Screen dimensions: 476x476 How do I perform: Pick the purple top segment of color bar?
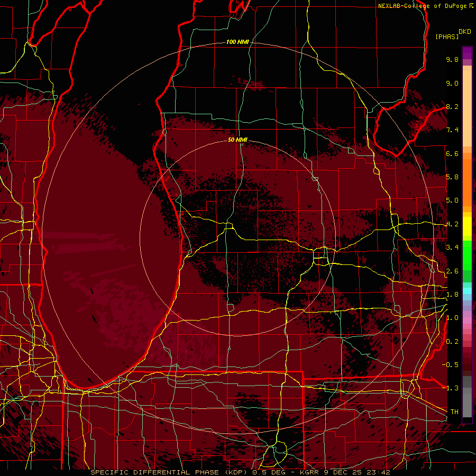coord(467,53)
